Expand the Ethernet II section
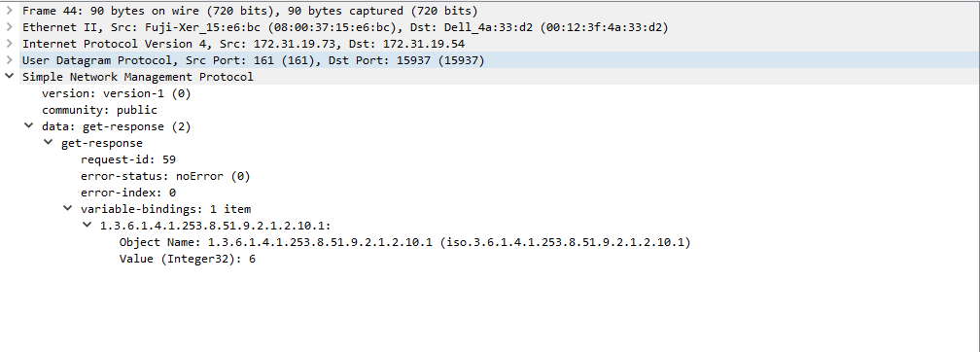The height and width of the screenshot is (352, 980). click(9, 27)
